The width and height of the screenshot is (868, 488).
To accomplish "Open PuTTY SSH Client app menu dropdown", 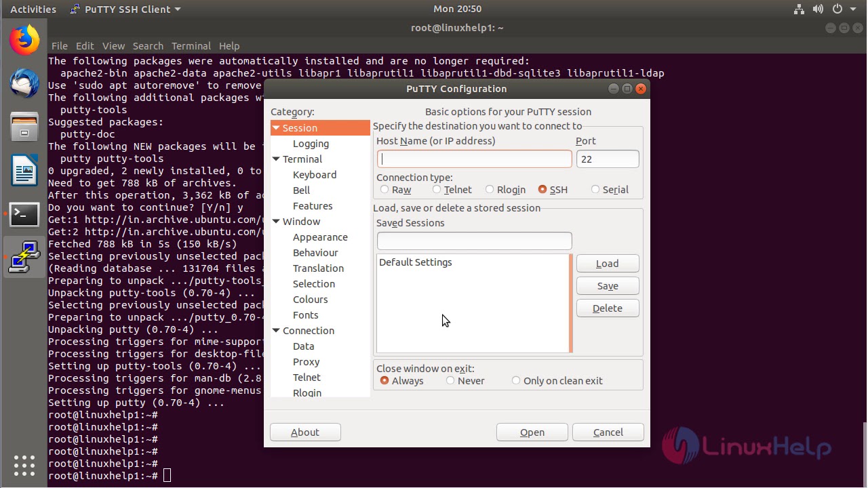I will click(x=126, y=9).
